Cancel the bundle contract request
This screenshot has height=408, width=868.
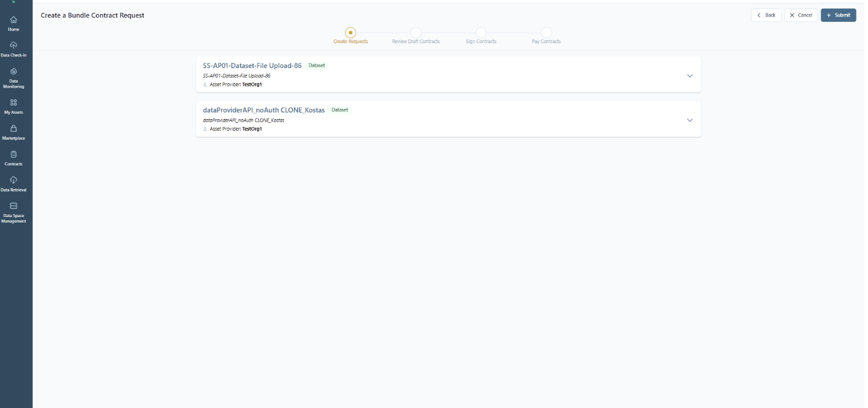coord(801,15)
